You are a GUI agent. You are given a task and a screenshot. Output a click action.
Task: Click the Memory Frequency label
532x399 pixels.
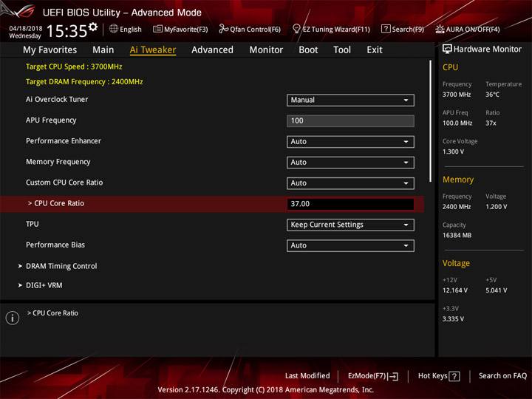click(58, 162)
